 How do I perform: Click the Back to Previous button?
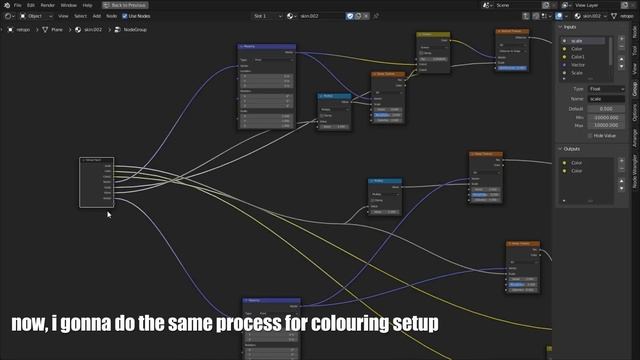[125, 5]
